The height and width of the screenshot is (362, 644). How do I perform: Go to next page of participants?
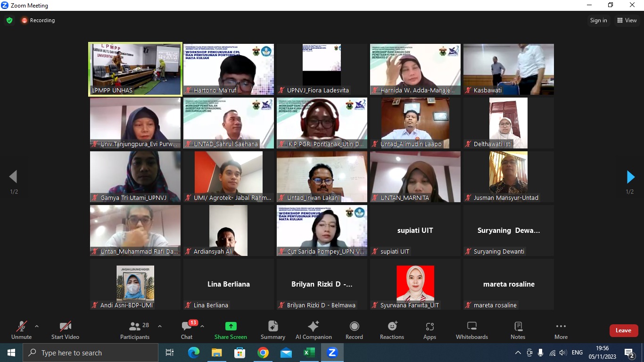[630, 177]
